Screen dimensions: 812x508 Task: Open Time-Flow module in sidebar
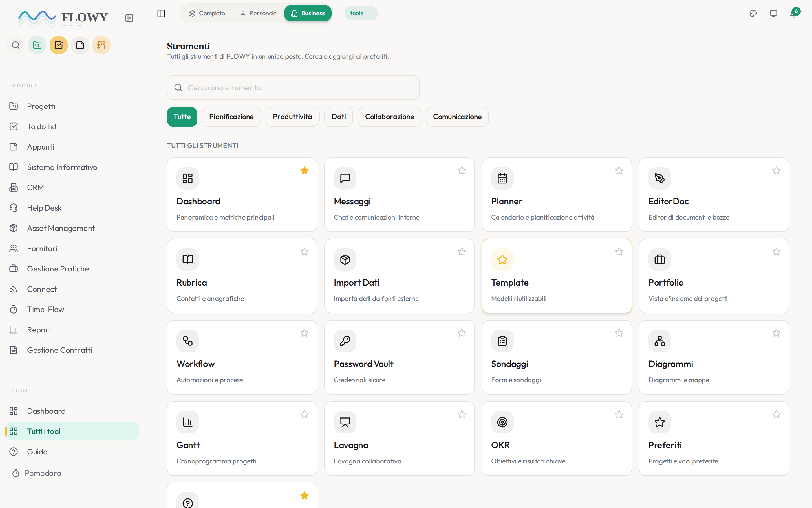click(x=72, y=309)
